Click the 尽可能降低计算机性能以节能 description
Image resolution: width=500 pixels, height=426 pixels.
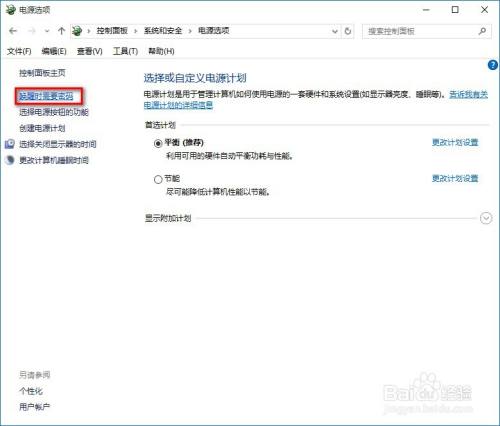[218, 192]
